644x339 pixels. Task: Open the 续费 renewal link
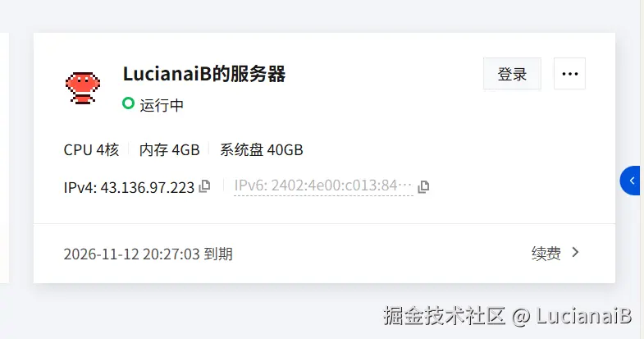[x=546, y=254]
